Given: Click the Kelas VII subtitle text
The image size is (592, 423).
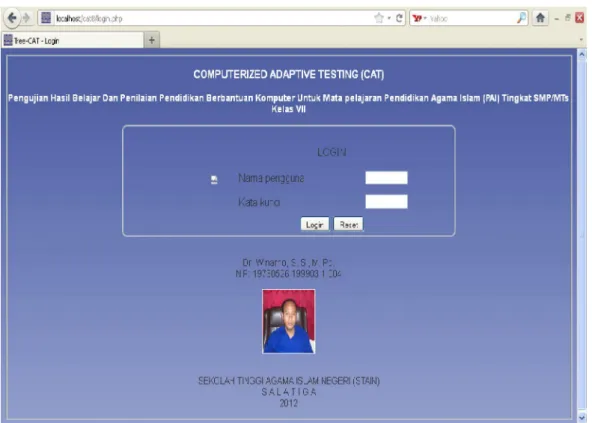Looking at the screenshot, I should [288, 110].
